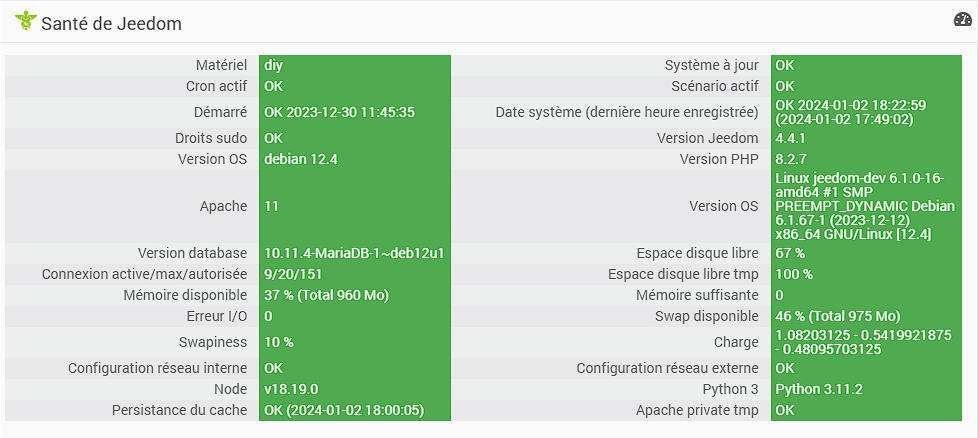
Task: Select the Cron actif OK cell
Action: [355, 86]
